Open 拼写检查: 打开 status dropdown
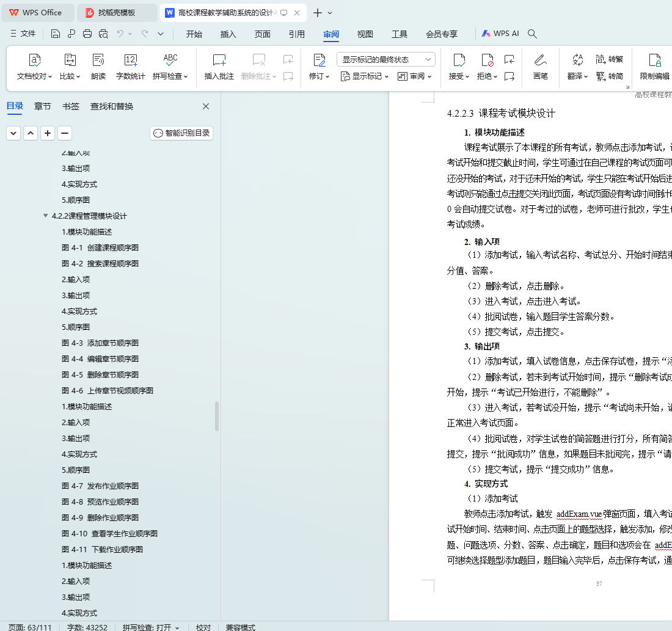 tap(151, 627)
